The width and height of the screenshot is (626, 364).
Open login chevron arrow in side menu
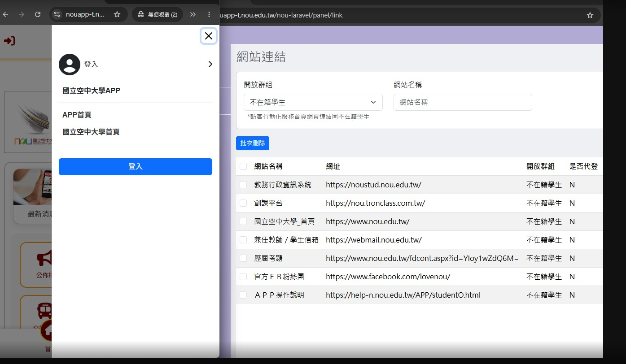pos(210,65)
